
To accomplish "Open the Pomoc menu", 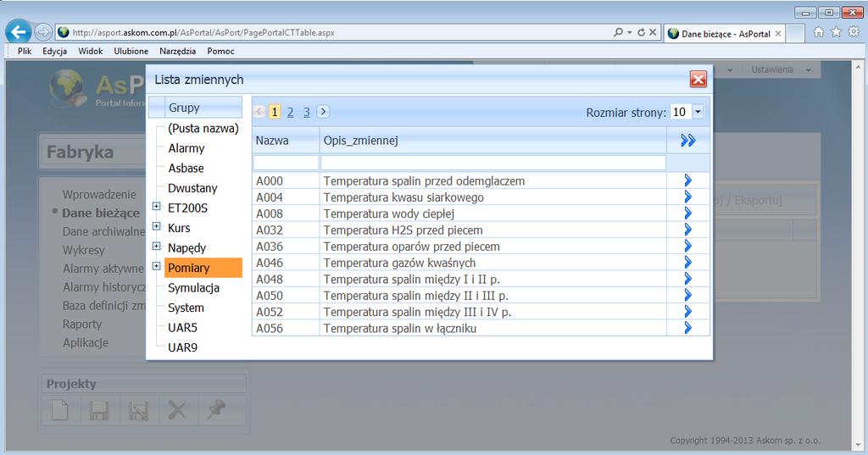I will click(x=221, y=51).
